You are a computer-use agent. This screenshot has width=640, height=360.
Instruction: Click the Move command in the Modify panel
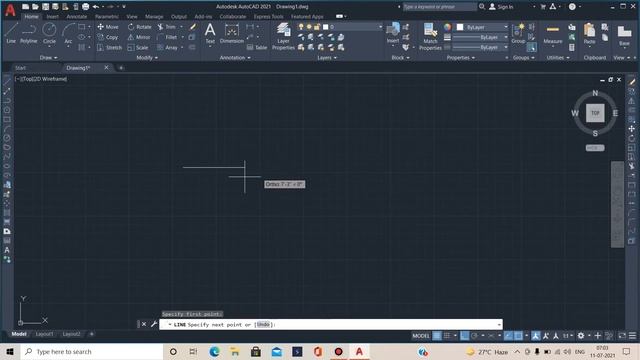[108, 27]
